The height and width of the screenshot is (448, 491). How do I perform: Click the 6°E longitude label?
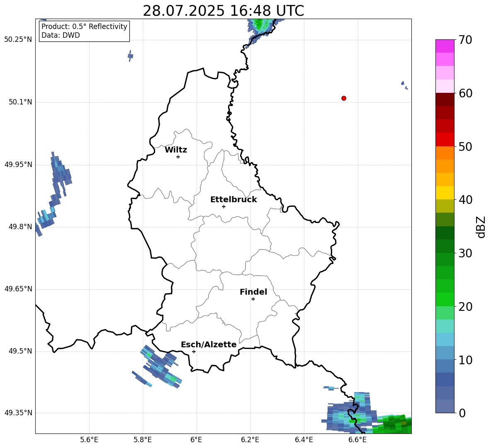point(196,440)
